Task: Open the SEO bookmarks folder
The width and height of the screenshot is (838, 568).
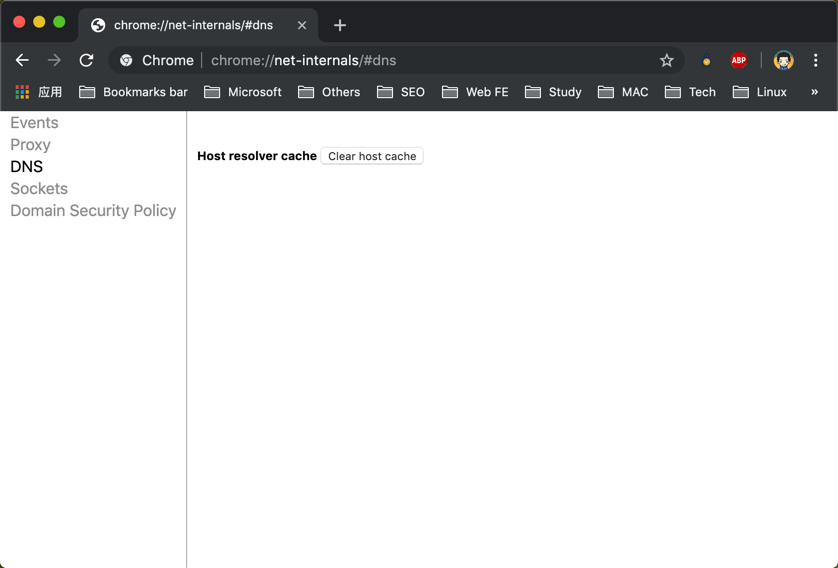Action: point(401,92)
